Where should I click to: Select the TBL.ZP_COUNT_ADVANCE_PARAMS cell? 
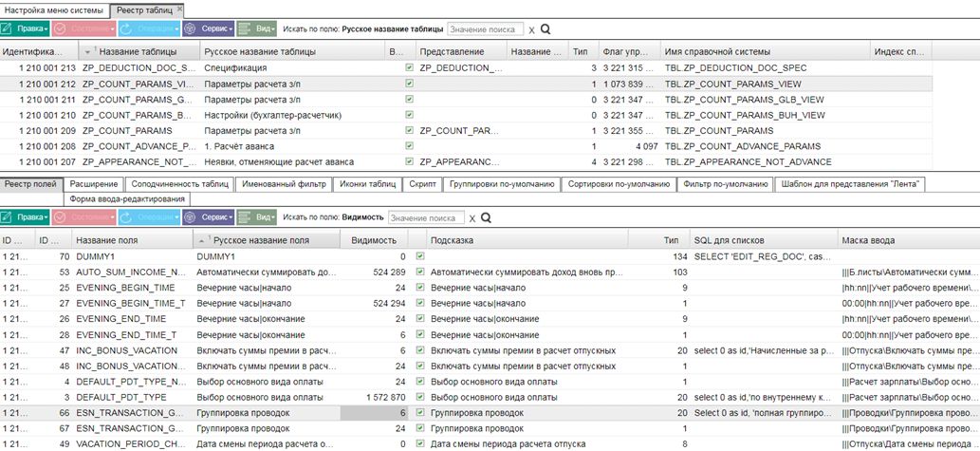(765, 146)
